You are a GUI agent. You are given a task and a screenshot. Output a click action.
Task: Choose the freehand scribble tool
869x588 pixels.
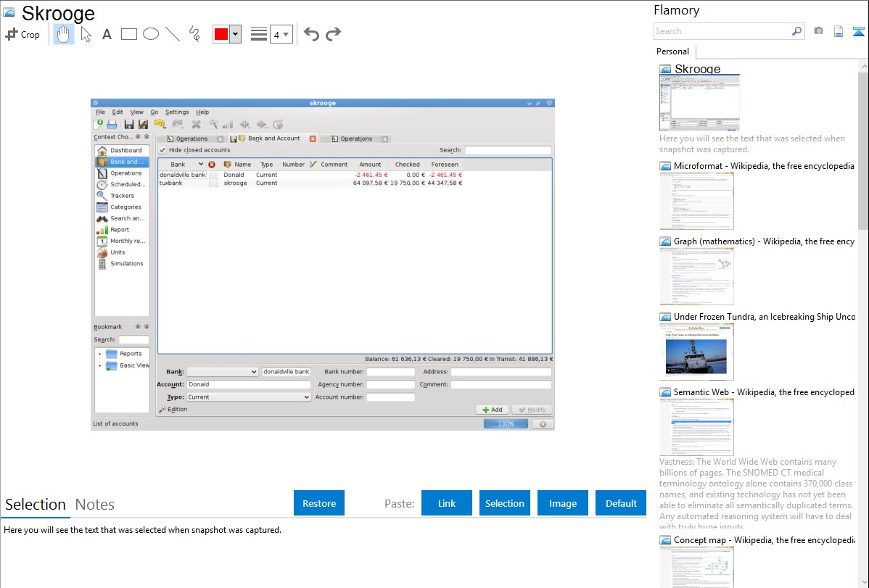[x=194, y=34]
